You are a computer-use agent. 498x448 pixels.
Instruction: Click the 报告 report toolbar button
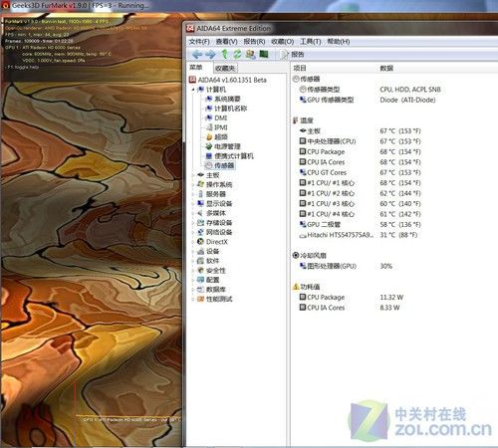click(293, 54)
